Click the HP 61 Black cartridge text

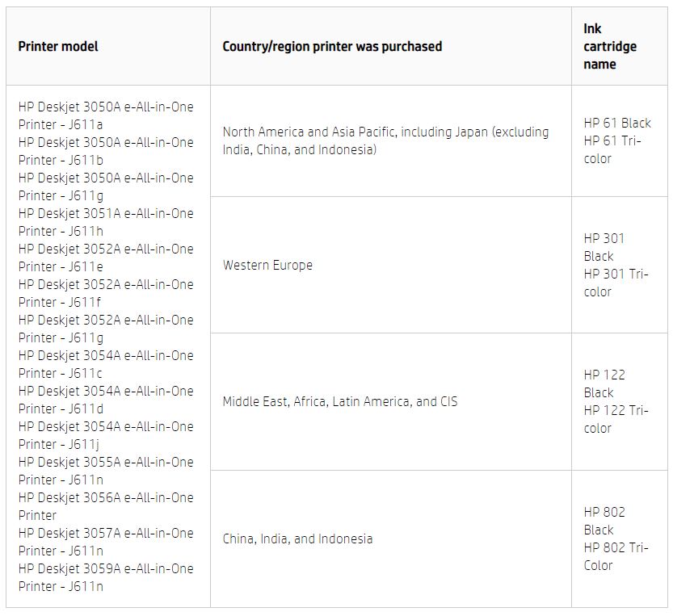(617, 124)
